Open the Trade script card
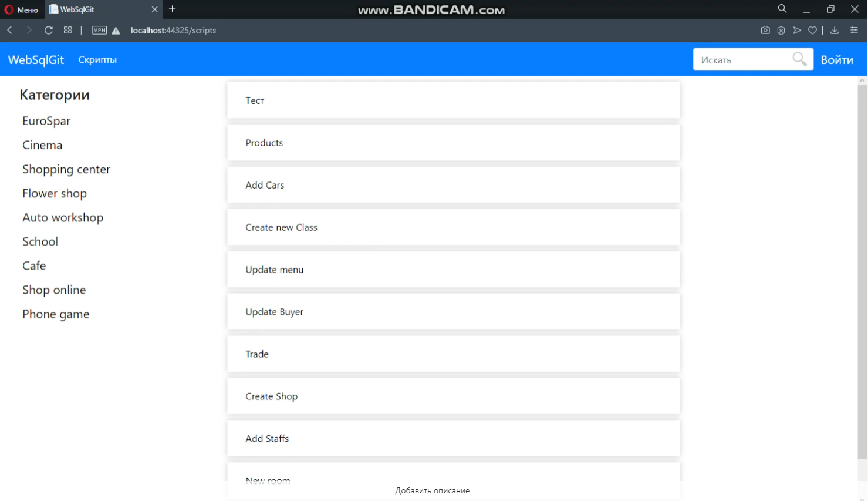This screenshot has width=868, height=501. click(x=454, y=354)
